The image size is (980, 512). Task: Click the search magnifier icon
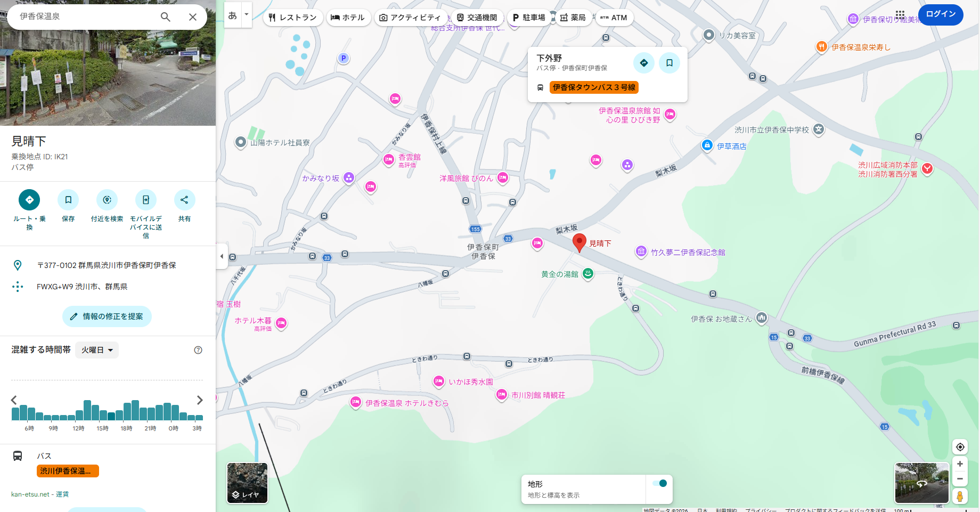(166, 17)
